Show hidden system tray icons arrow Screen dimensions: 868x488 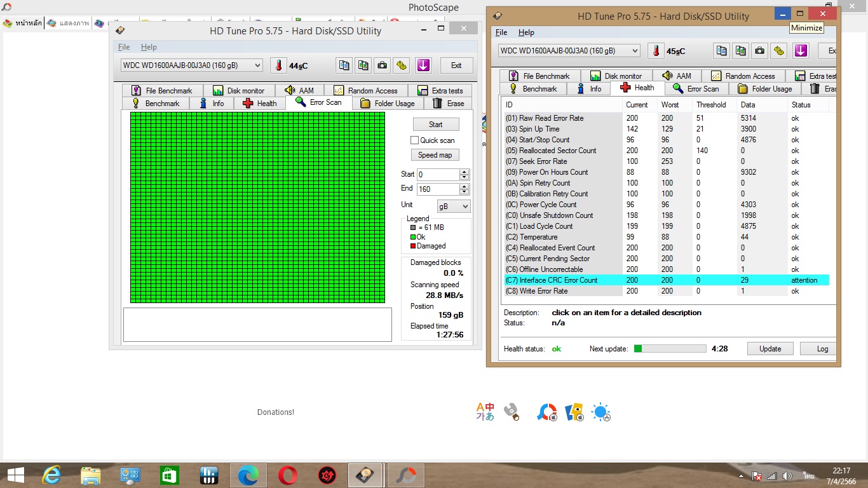click(742, 476)
